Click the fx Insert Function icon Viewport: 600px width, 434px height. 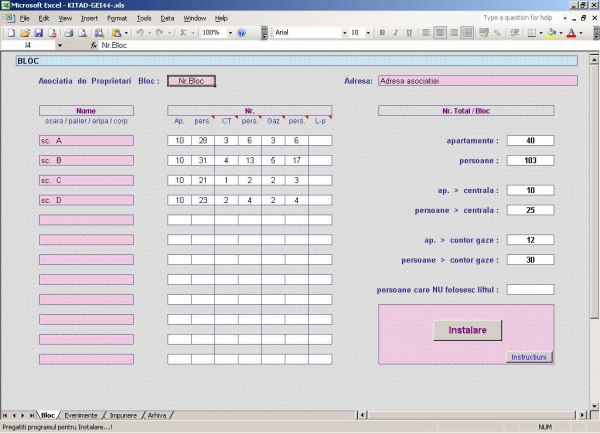pos(94,45)
